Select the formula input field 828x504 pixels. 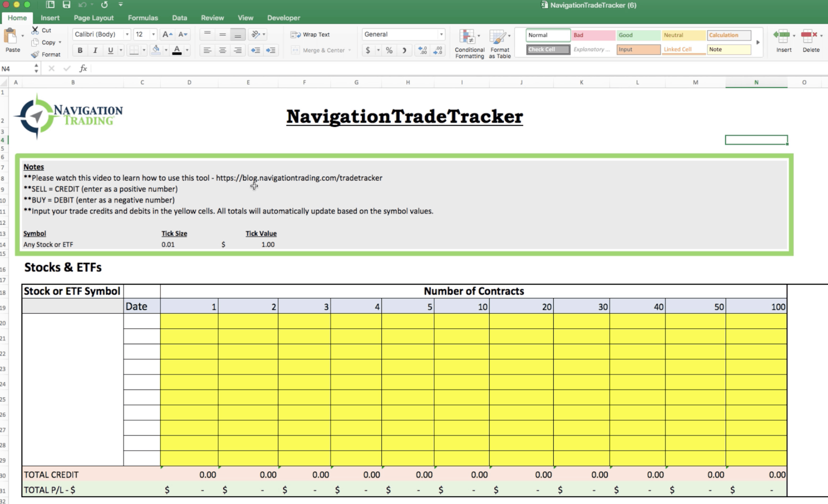pos(449,68)
